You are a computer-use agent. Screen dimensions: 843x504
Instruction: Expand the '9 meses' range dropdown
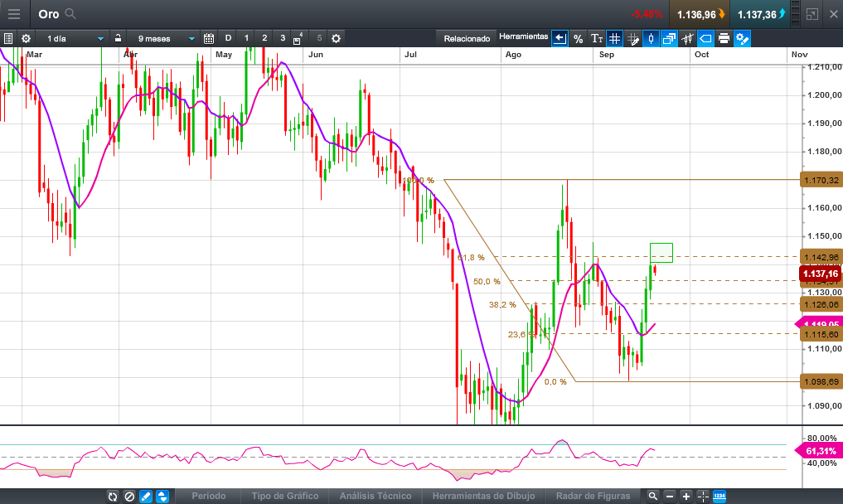pyautogui.click(x=191, y=38)
